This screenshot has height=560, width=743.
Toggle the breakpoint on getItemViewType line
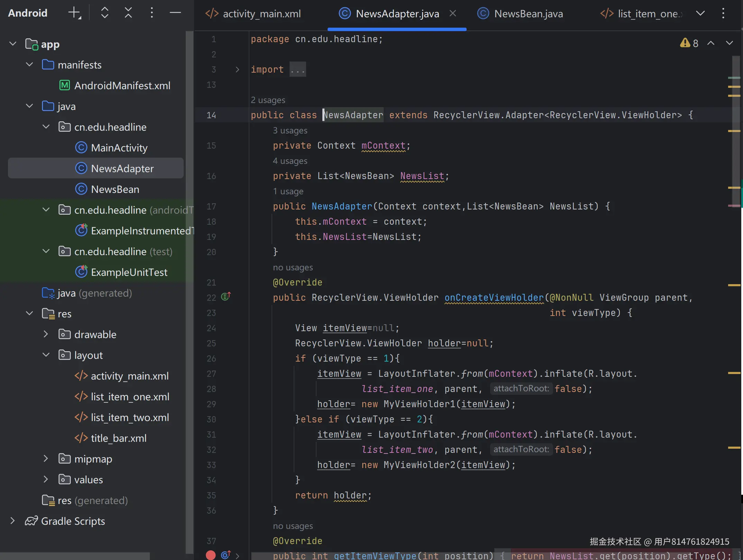(x=211, y=555)
